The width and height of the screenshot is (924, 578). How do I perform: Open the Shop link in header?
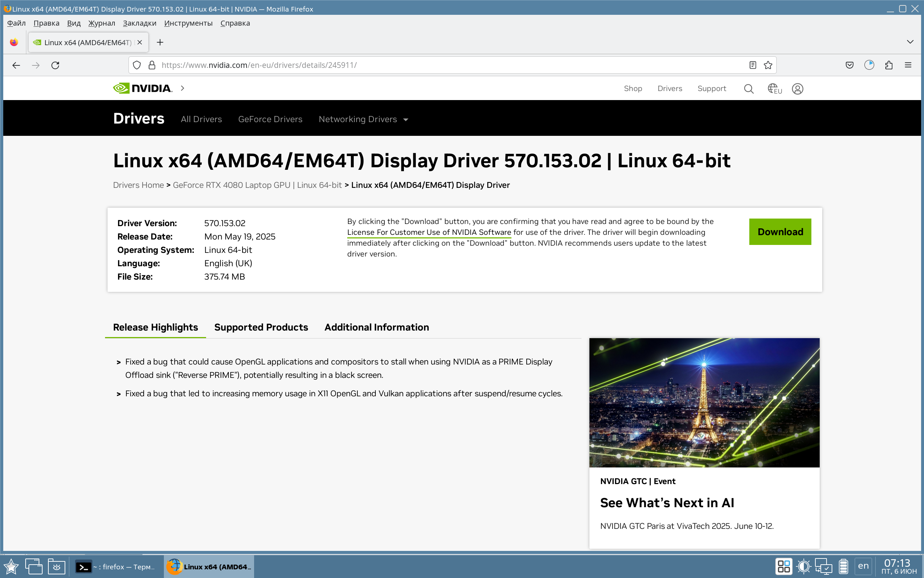click(633, 88)
